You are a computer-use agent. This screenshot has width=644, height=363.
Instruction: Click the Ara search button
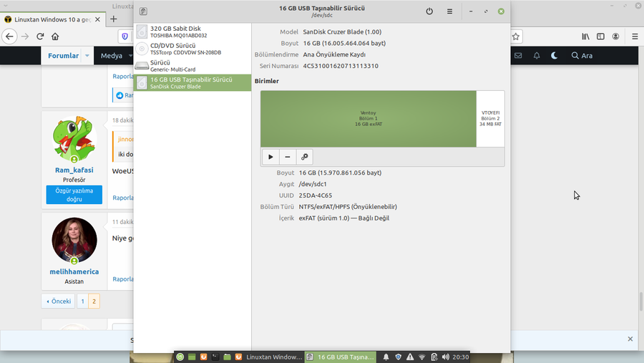(x=582, y=56)
